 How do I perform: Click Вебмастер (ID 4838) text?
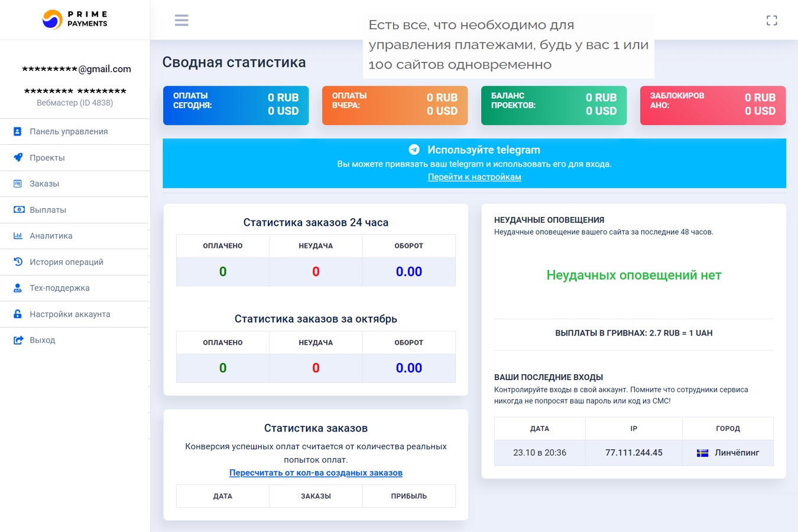pos(74,103)
